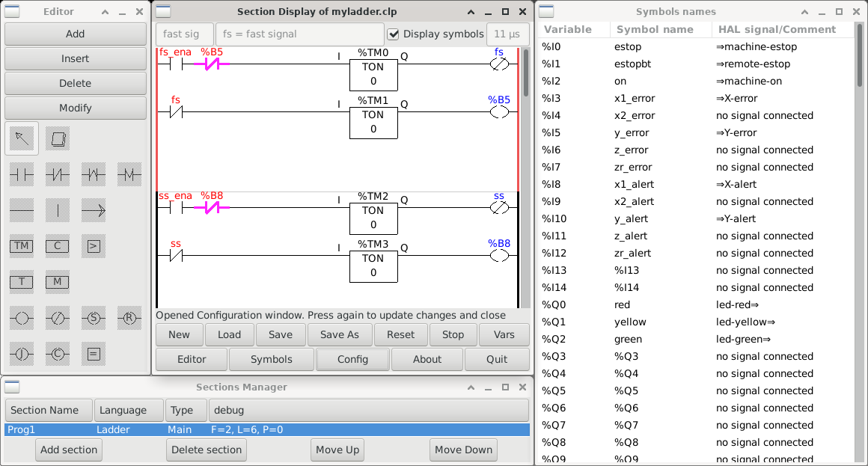The height and width of the screenshot is (466, 868).
Task: Switch to the Symbols view
Action: (x=271, y=359)
